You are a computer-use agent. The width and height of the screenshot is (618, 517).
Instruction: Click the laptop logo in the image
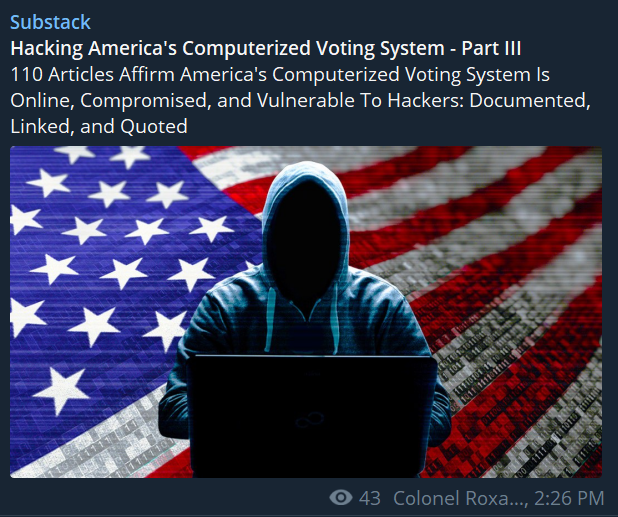click(310, 419)
